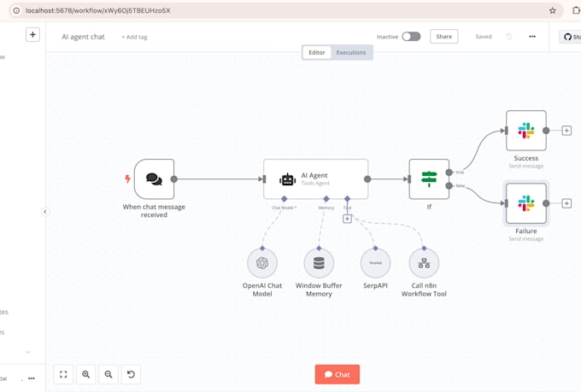Click the Failure node label
Screen dimensions: 581x392
point(526,231)
